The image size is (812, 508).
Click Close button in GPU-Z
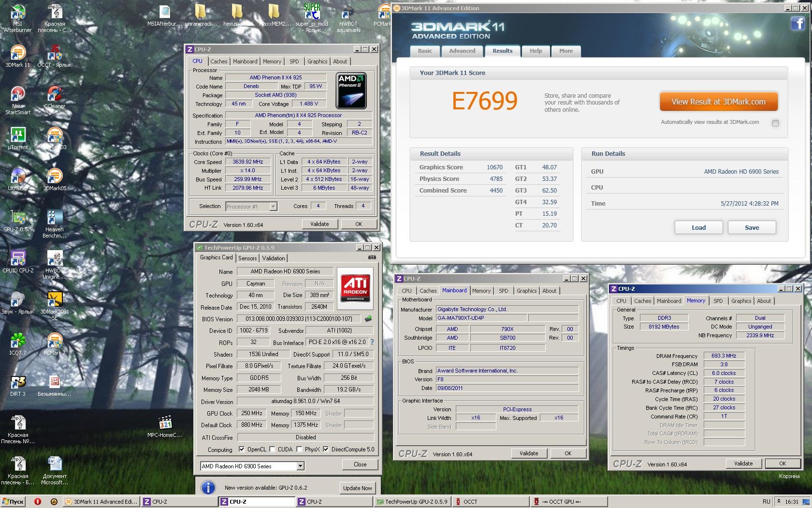360,464
